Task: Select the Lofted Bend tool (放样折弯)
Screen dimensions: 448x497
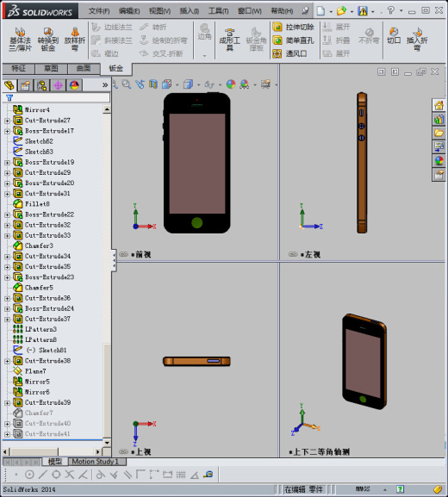Action: coord(75,40)
